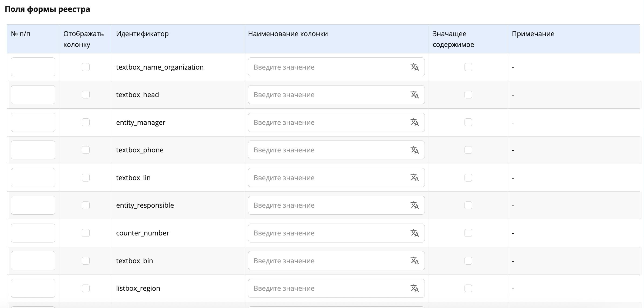Check significant content for entity_responsible
This screenshot has height=308, width=644.
[x=468, y=205]
